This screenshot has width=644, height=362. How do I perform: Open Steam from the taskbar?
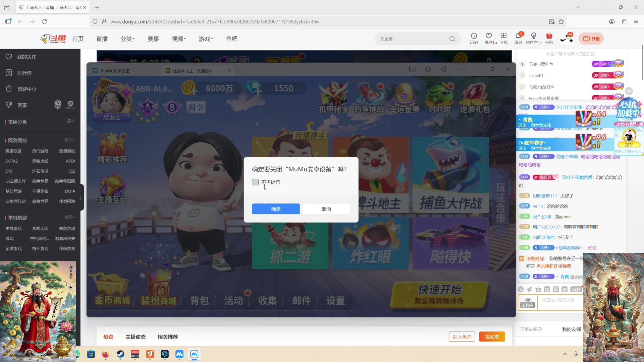[120, 354]
